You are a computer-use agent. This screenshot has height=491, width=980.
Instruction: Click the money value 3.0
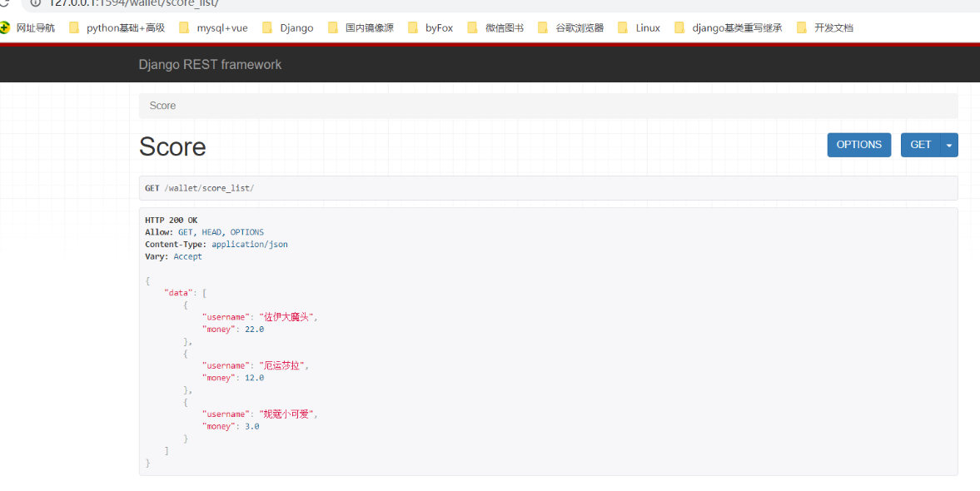pos(252,427)
